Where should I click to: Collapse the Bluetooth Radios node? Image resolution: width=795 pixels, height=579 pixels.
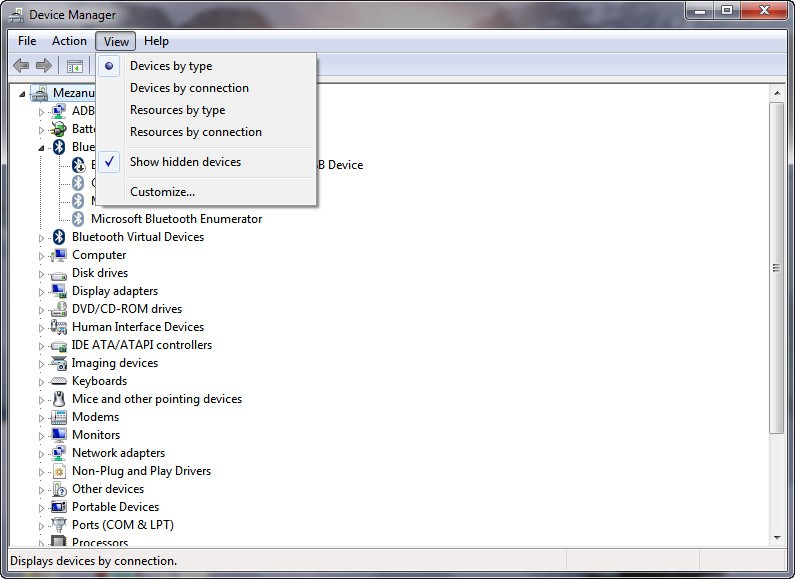pyautogui.click(x=41, y=148)
